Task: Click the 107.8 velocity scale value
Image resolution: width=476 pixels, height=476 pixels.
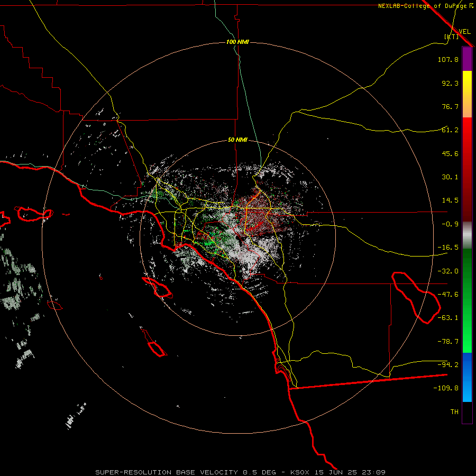Action: click(448, 59)
